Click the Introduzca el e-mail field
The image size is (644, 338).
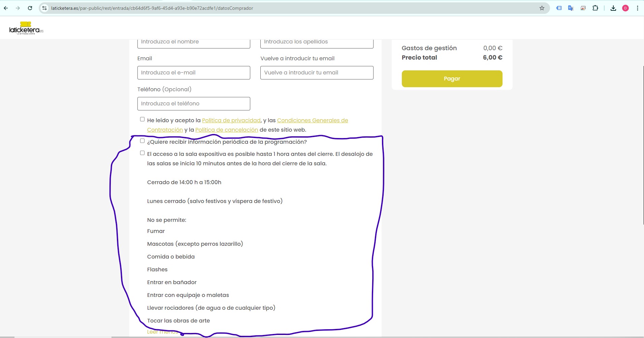click(194, 73)
